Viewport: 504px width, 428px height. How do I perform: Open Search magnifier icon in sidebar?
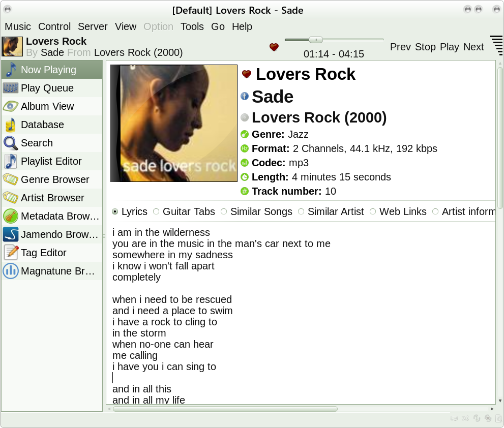pos(11,143)
